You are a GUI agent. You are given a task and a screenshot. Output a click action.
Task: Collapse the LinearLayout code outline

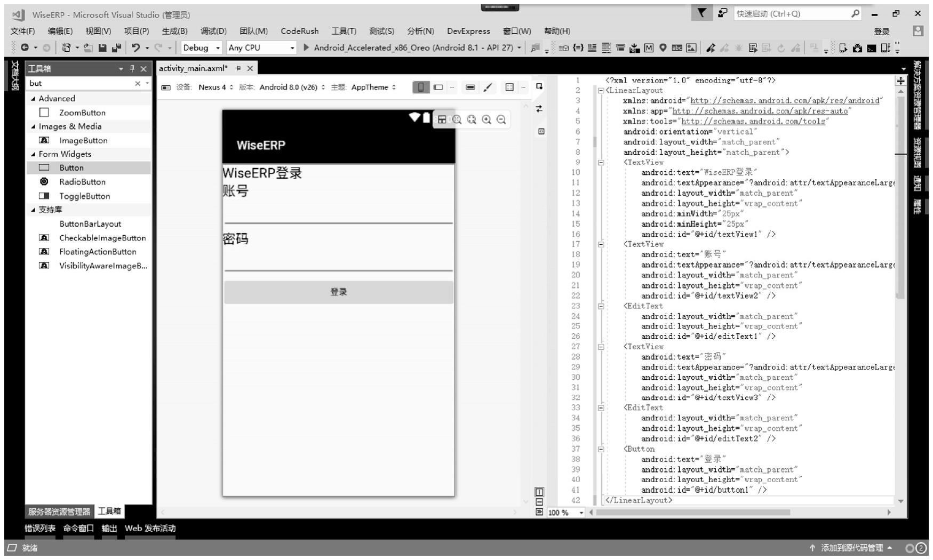(601, 91)
